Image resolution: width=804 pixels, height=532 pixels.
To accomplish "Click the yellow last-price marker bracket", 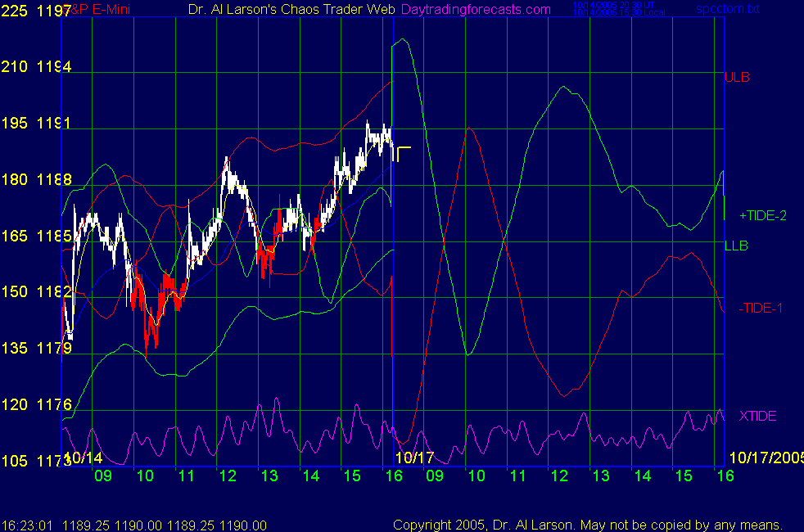I will tap(403, 153).
